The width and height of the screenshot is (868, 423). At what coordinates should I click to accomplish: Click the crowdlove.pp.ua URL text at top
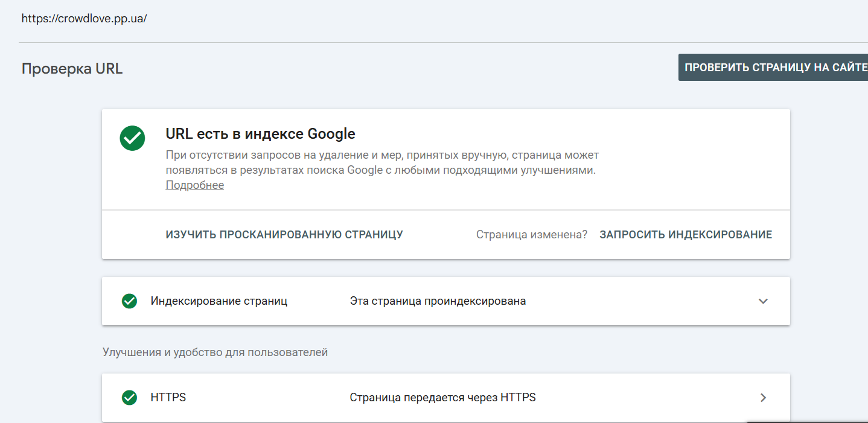(85, 18)
